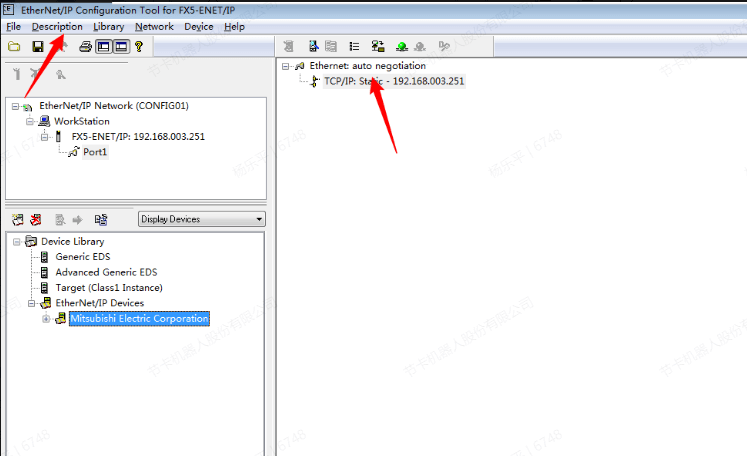
Task: Toggle the first panel layout view button
Action: [103, 46]
